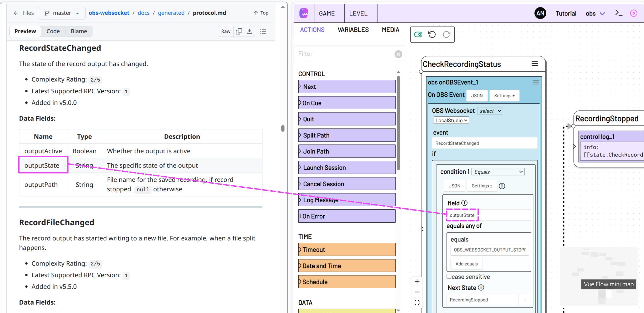This screenshot has width=644, height=313.
Task: Change condition 1 from Equals via dropdown
Action: point(498,172)
